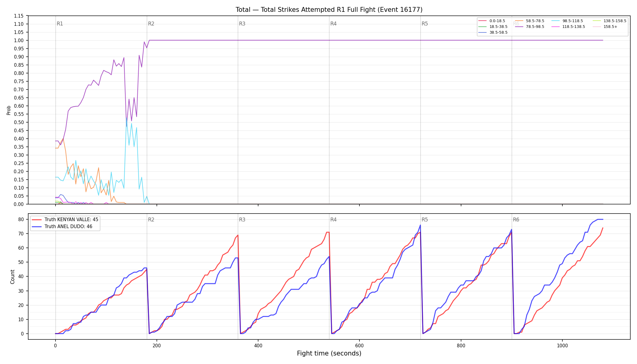This screenshot has height=364, width=637.
Task: Click the 0.25 tick on Prob axis
Action: (19, 163)
